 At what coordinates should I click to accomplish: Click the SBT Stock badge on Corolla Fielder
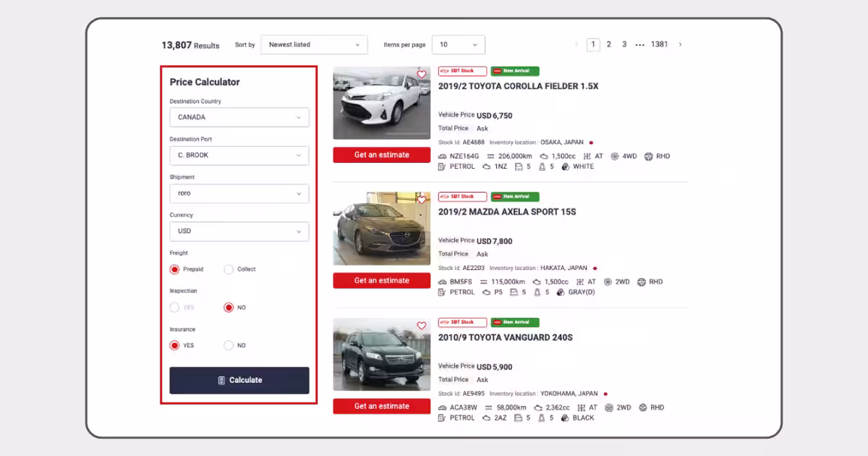tap(462, 71)
